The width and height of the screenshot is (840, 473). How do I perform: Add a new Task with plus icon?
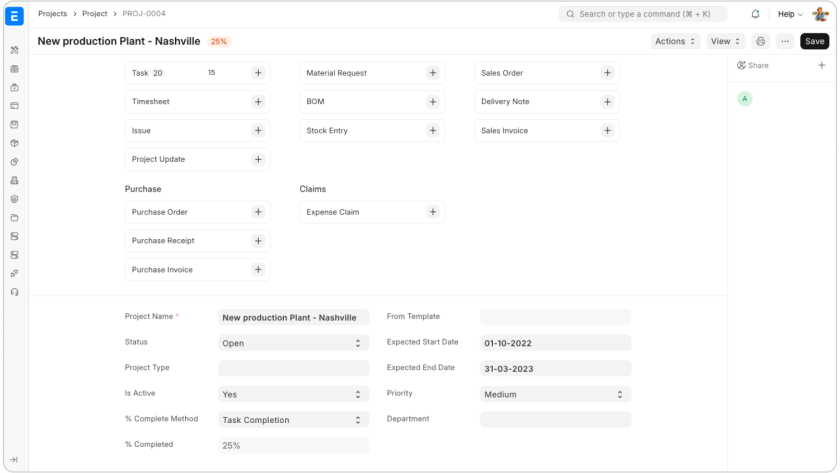258,73
